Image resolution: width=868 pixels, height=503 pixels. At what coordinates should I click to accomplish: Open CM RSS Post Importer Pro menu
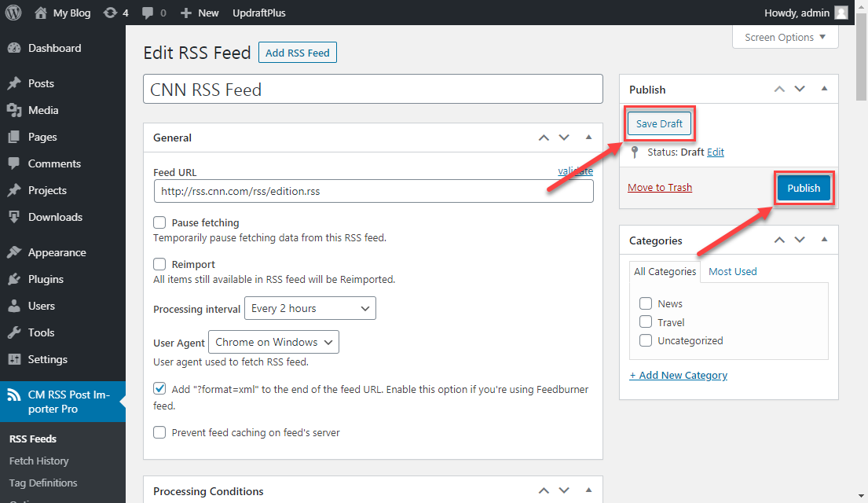63,402
